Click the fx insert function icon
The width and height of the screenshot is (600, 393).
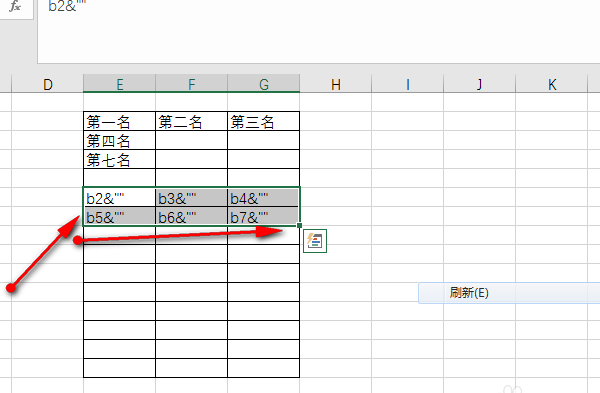point(15,7)
